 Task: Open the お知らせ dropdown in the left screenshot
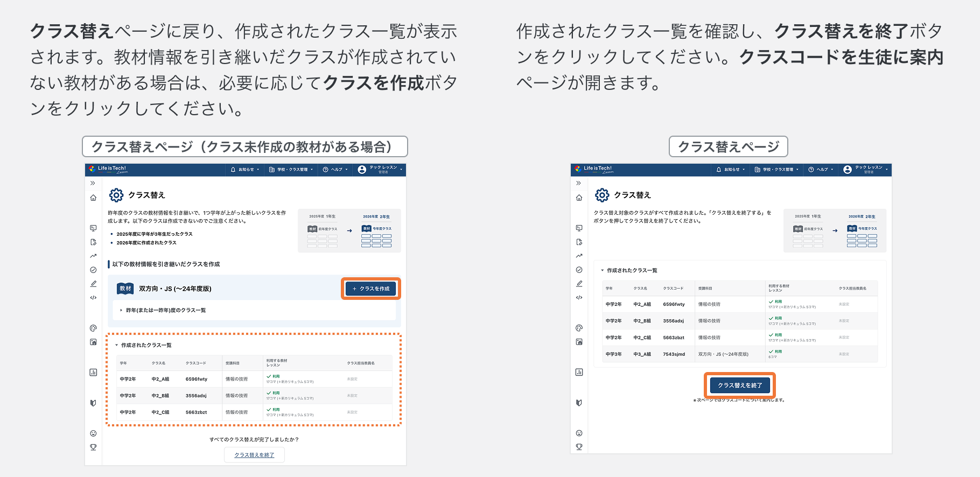tap(245, 170)
